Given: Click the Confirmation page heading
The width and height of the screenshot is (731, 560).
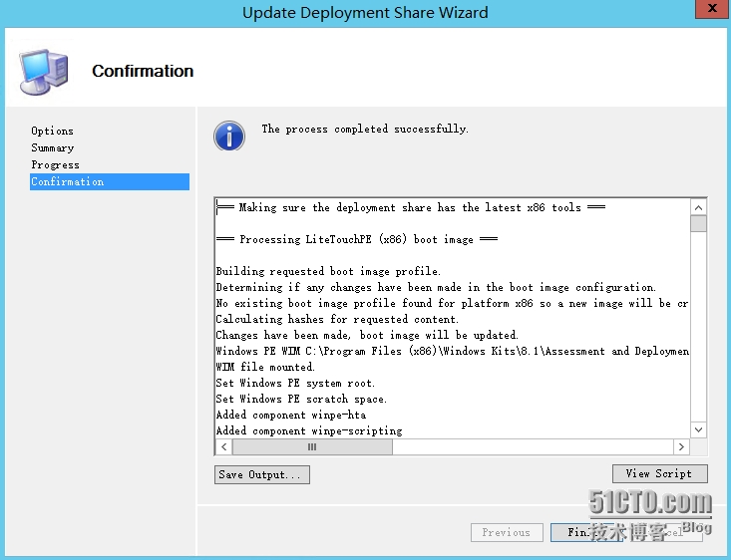Looking at the screenshot, I should click(x=143, y=72).
